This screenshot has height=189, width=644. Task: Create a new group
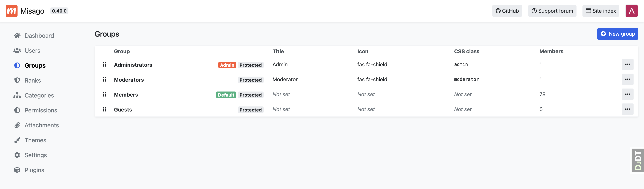618,34
